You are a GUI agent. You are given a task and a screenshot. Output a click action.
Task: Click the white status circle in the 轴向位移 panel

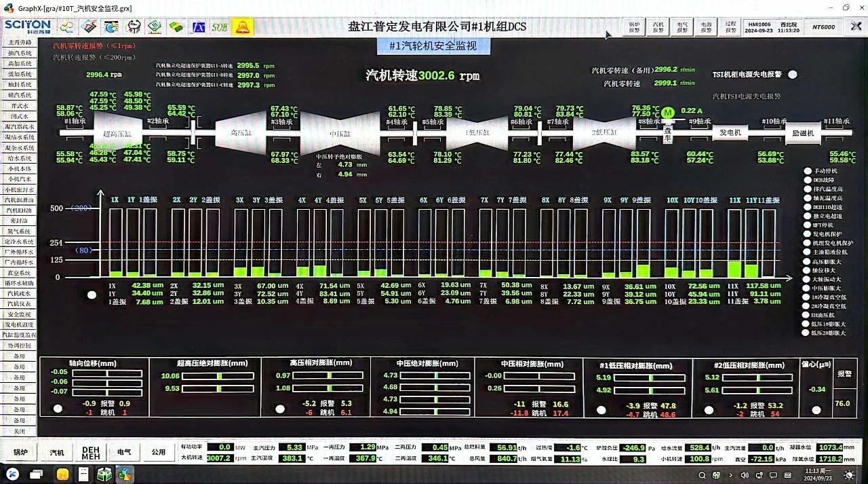pos(58,408)
